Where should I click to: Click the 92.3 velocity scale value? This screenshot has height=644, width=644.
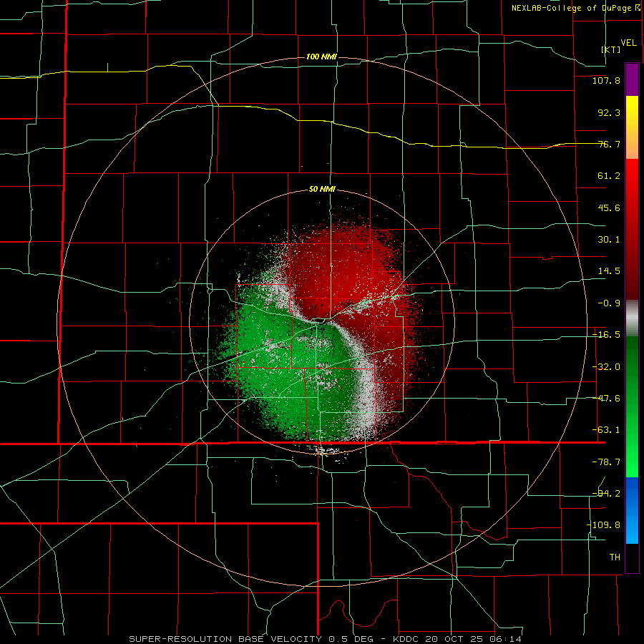pos(609,112)
